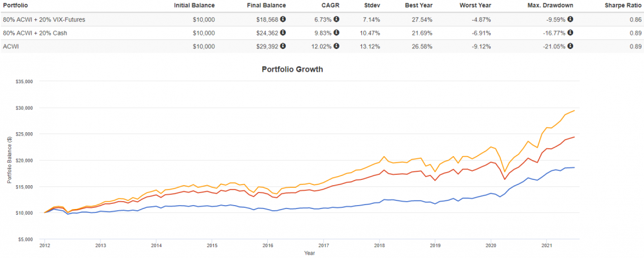Click the Portfolio Growth chart title
Image resolution: width=644 pixels, height=258 pixels.
[x=292, y=69]
